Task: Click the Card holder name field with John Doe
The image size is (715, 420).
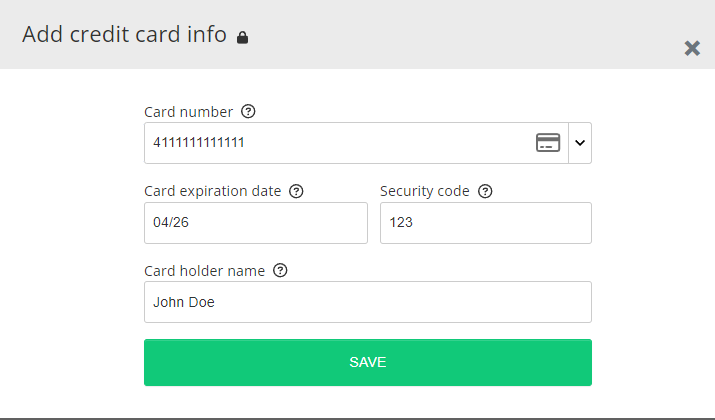Action: point(368,302)
